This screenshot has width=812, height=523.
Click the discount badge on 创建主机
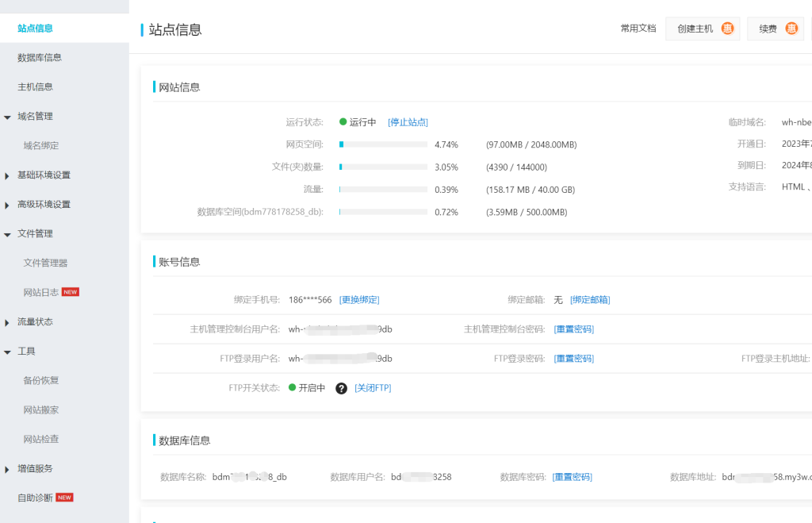tap(728, 29)
